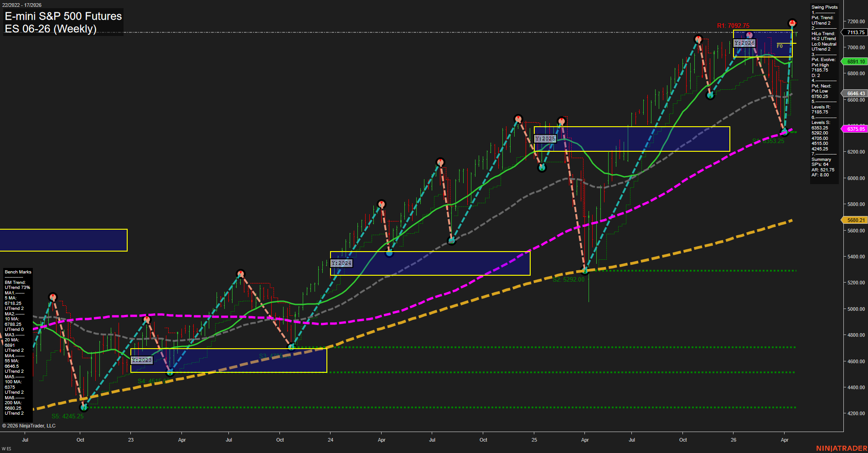
Task: Click the teal pivot-low marker near S5: 4245.25
Action: [x=84, y=407]
